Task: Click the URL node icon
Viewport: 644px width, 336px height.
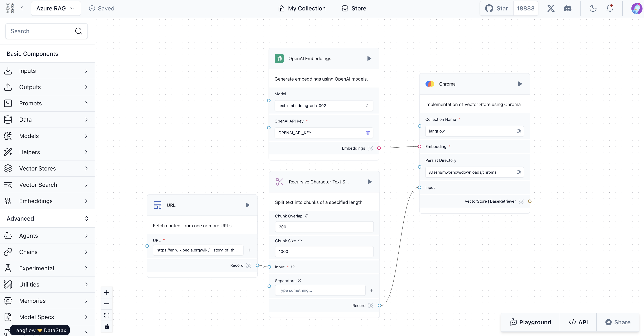Action: click(x=157, y=205)
